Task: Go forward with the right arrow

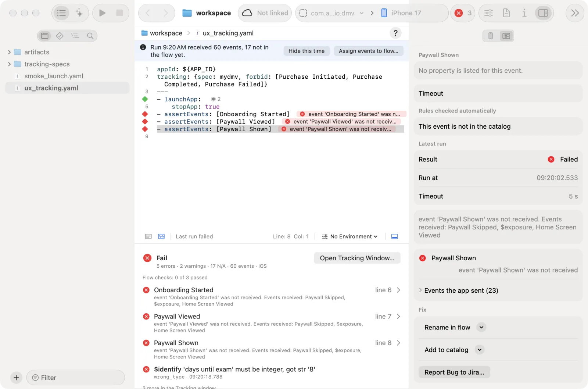Action: tap(166, 13)
